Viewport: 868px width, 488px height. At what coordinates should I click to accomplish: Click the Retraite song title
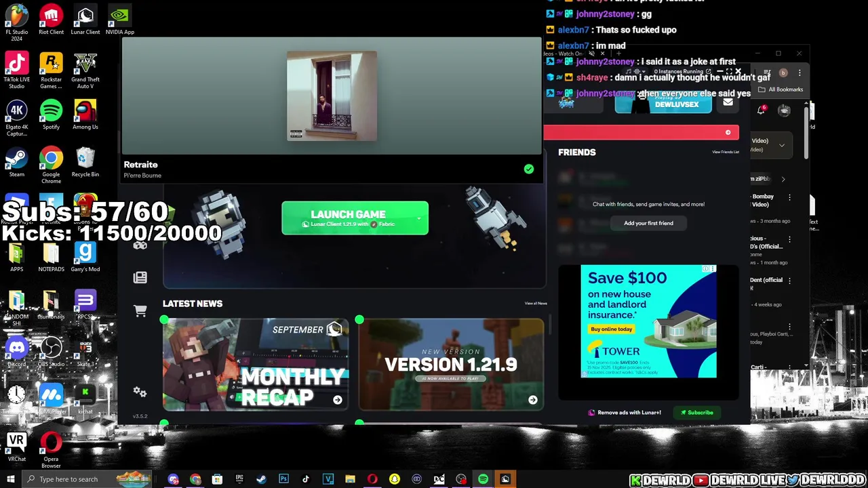pyautogui.click(x=140, y=165)
